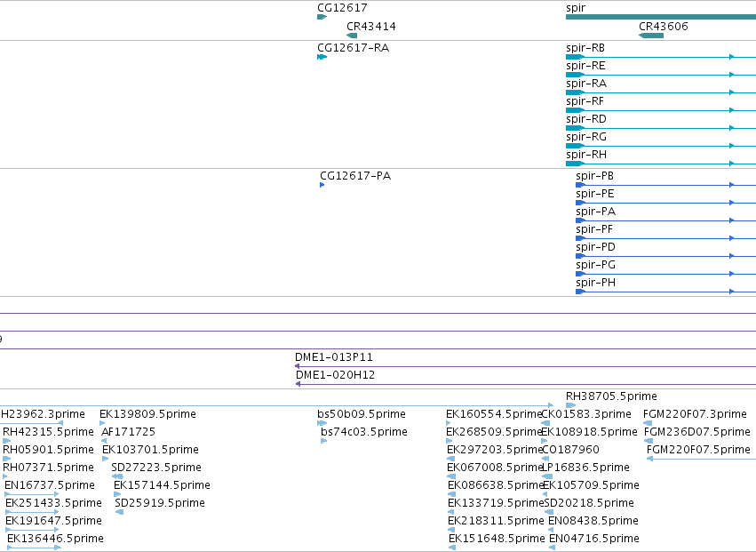Click the FGM236D07.5prime EST label
This screenshot has width=756, height=552.
(x=697, y=432)
